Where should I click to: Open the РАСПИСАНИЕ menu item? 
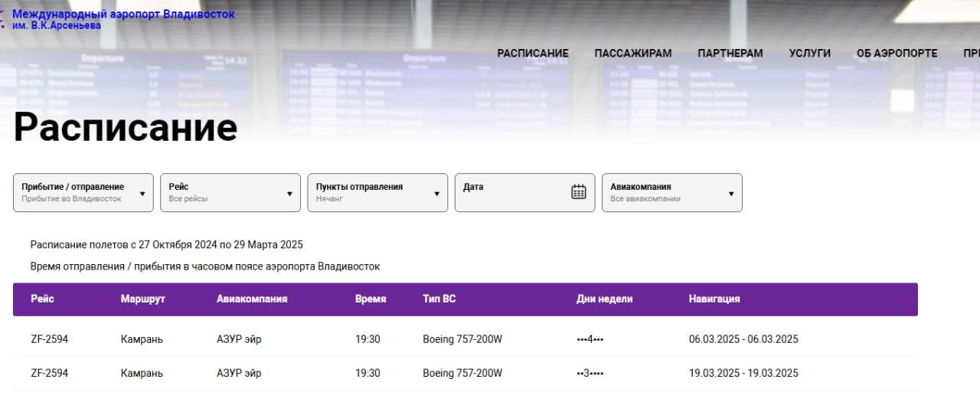533,53
